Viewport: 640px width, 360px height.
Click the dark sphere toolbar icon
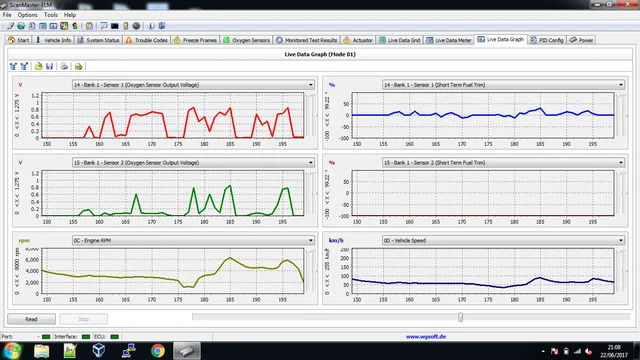136,26
